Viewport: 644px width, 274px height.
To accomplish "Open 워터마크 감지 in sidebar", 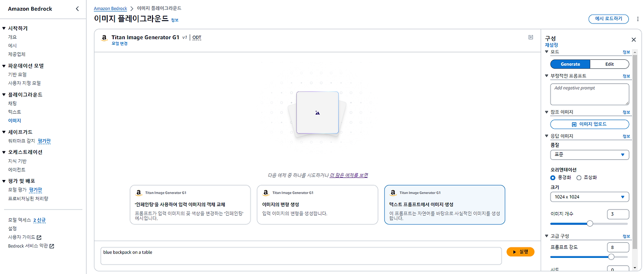I will tap(22, 141).
